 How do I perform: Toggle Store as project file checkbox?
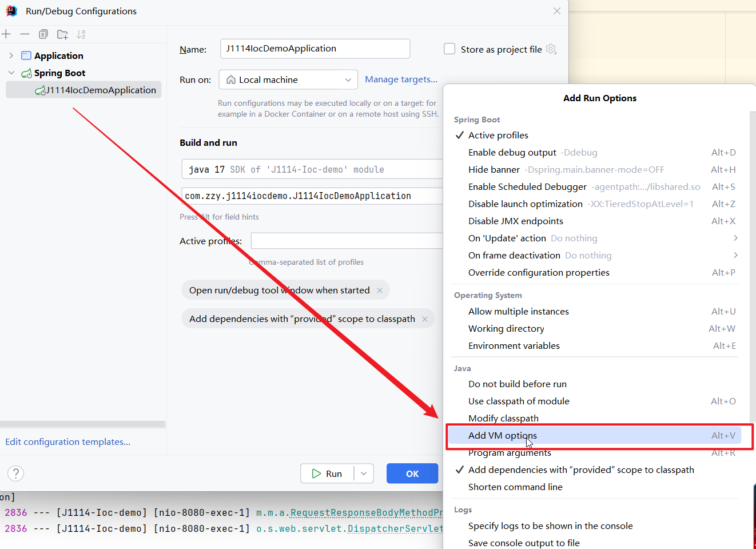pos(449,49)
